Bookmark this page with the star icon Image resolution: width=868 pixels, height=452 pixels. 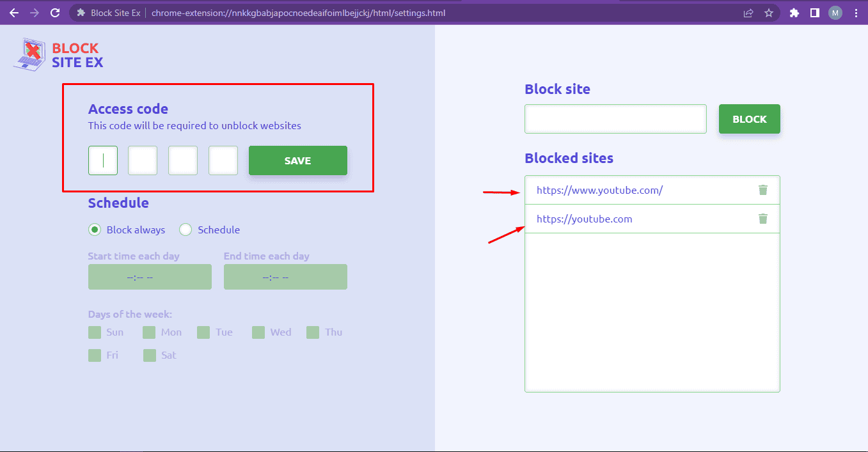click(x=769, y=12)
